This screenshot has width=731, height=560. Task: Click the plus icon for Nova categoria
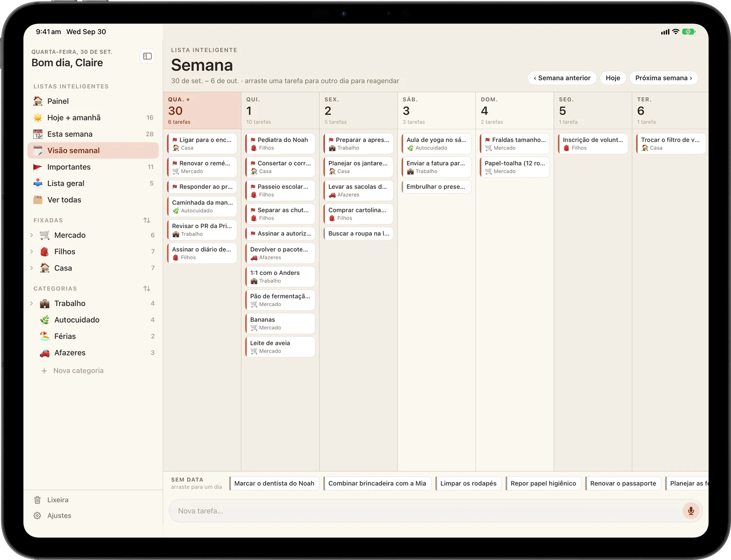click(44, 371)
